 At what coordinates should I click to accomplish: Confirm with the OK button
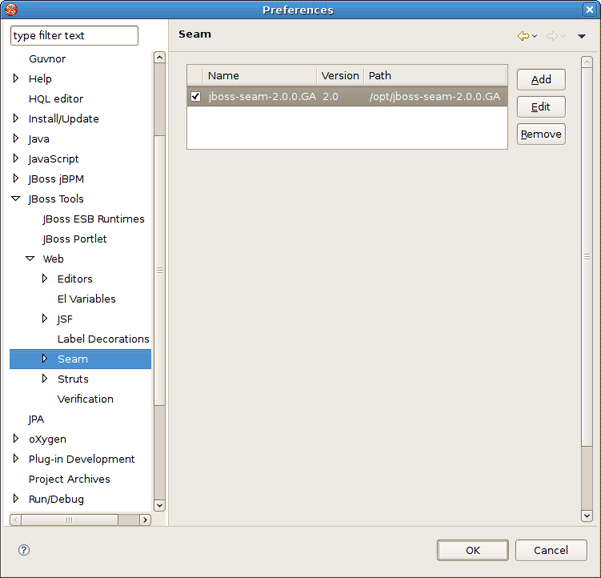tap(473, 550)
